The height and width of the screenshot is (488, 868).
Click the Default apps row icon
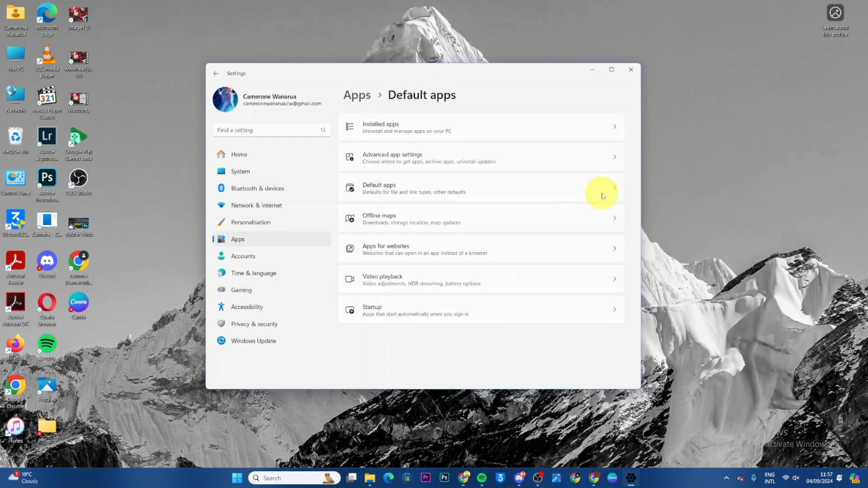pos(350,188)
